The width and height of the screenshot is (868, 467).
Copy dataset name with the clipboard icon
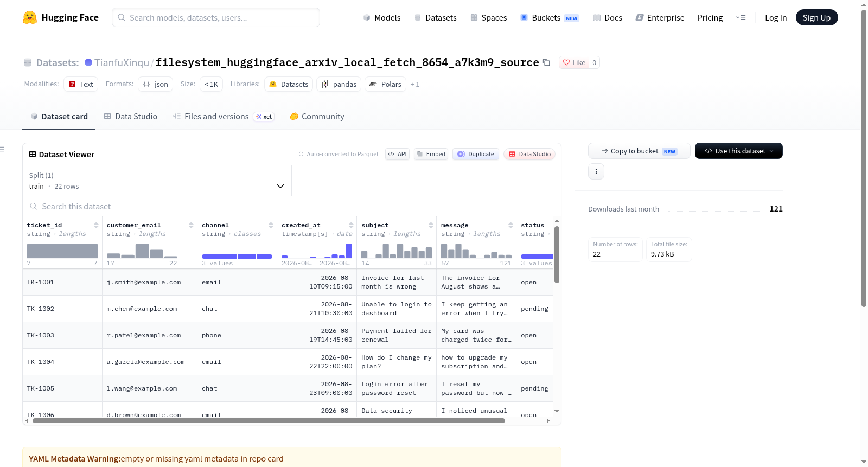coord(547,62)
